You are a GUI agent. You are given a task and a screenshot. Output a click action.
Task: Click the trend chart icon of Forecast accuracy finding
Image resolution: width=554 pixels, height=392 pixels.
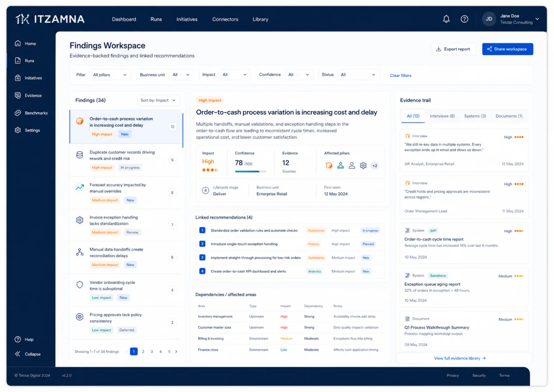point(80,187)
